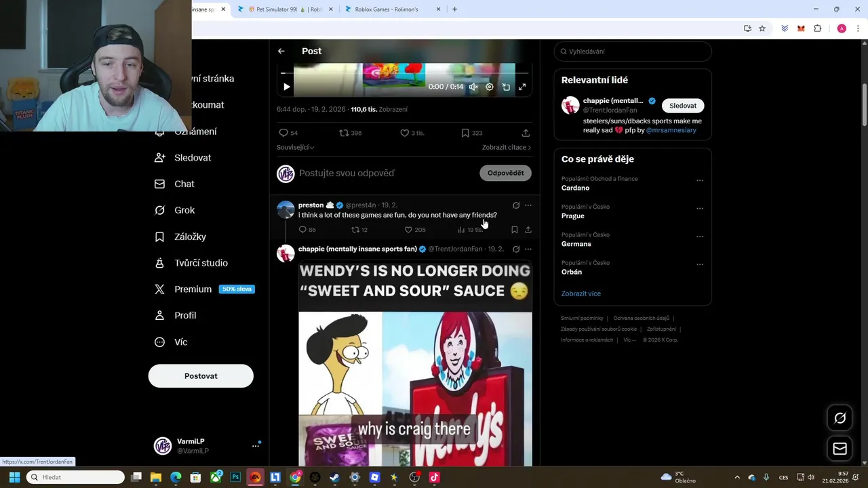
Task: Open Photoshop from the taskbar
Action: pyautogui.click(x=235, y=477)
